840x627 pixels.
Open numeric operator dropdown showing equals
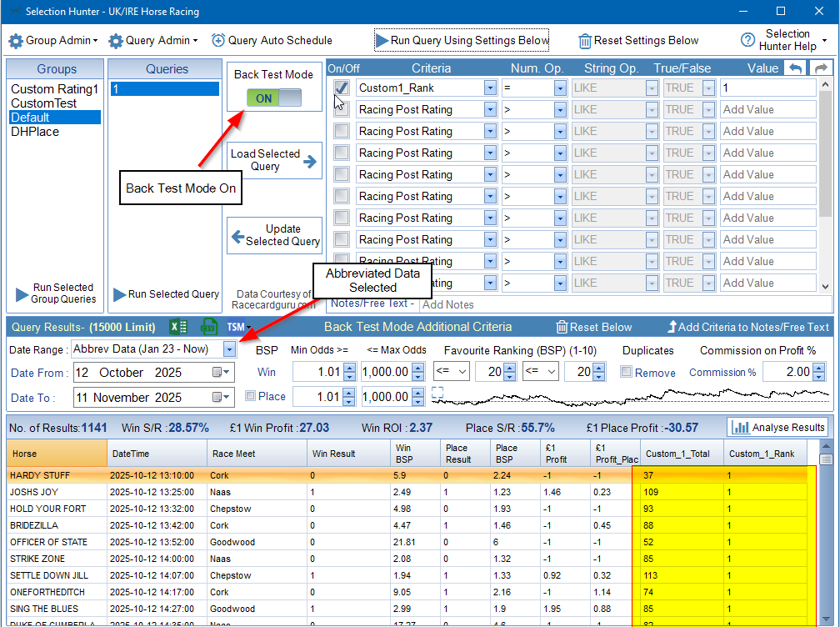coord(560,88)
